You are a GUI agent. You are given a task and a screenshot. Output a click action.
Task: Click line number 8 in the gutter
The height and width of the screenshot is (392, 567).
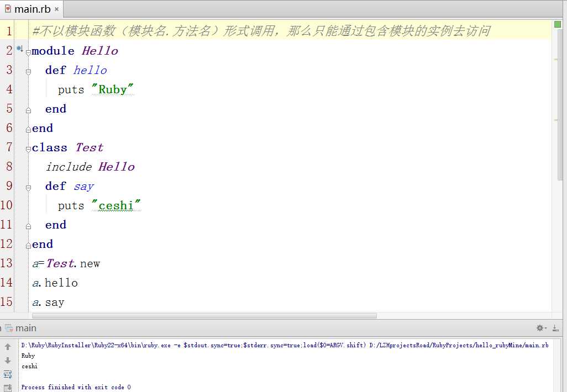click(9, 166)
